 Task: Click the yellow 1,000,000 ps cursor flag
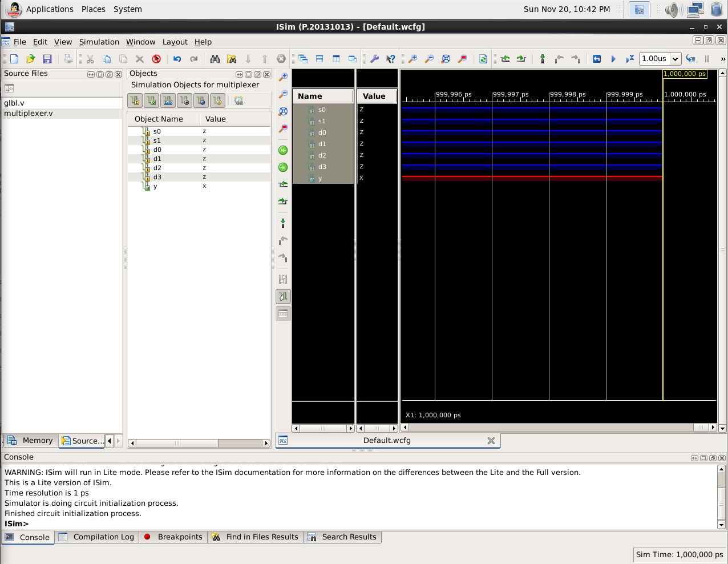pos(685,74)
